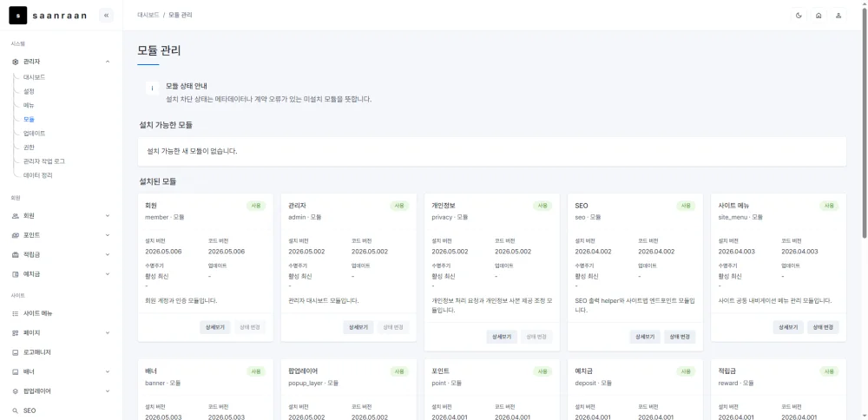Viewport: 868px width, 420px height.
Task: Click 상태 변경 on the SEO module card
Action: click(x=680, y=337)
